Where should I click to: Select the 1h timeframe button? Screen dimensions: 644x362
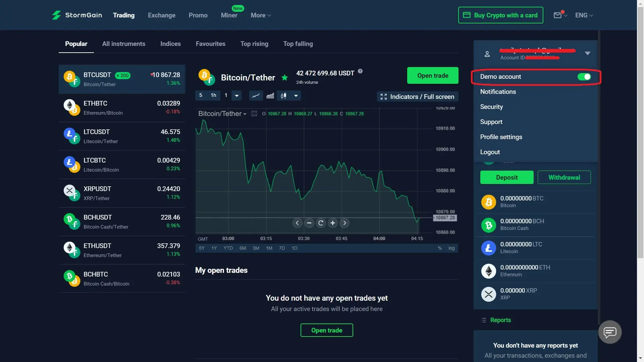coord(213,95)
